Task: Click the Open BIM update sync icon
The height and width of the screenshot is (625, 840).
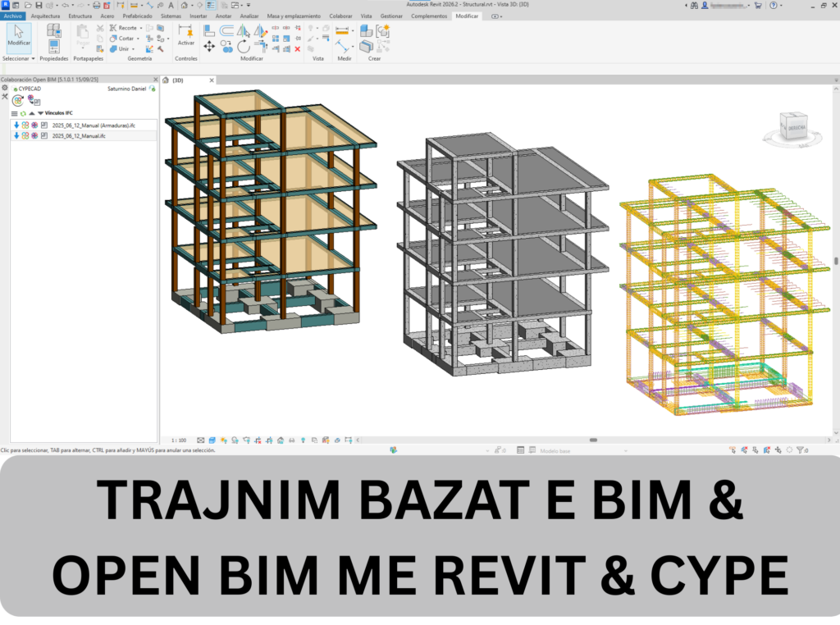Action: pyautogui.click(x=17, y=100)
